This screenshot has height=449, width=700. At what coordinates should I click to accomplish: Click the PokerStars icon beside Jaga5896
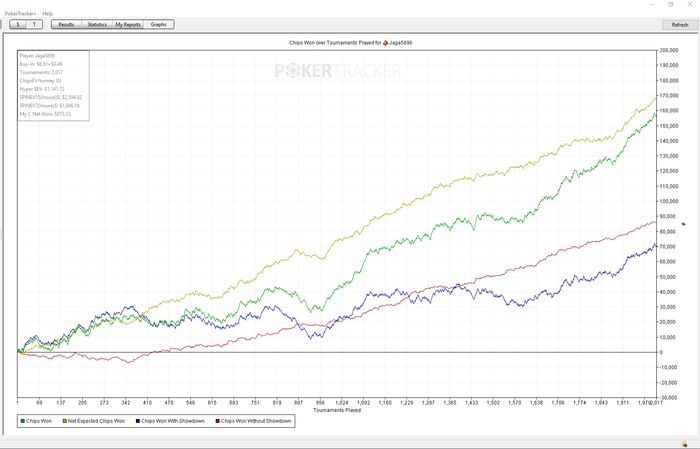[385, 43]
